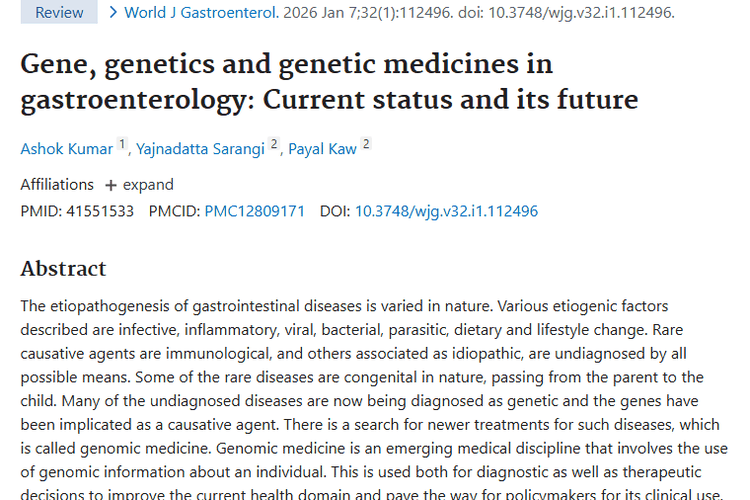Click the Abstract section heading
Screen dimensions: 750x500
63,269
